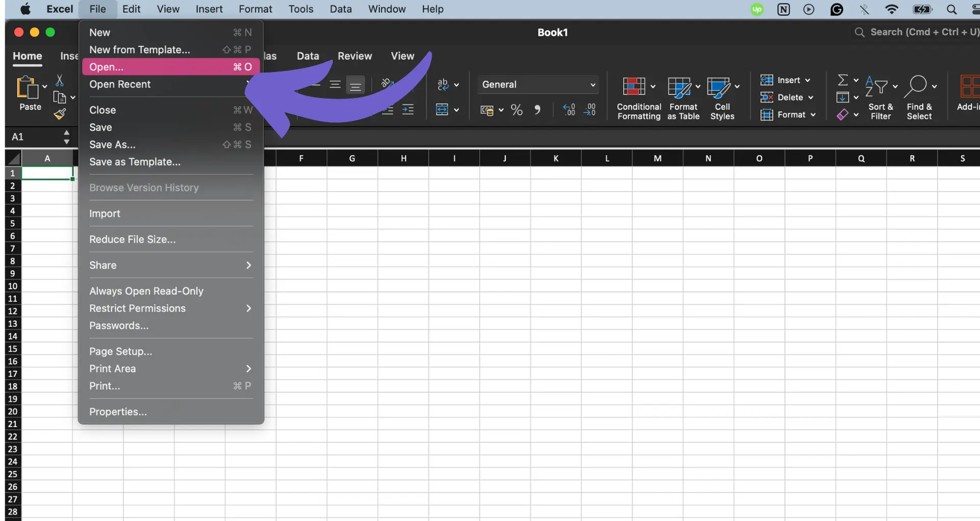980x521 pixels.
Task: Click the Spotlight search icon in menu bar
Action: (x=951, y=9)
